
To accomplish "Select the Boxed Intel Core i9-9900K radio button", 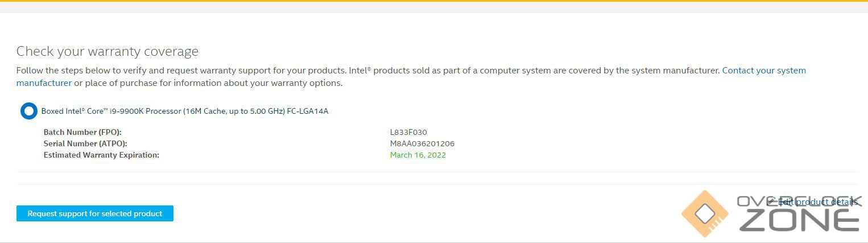I will tap(28, 111).
